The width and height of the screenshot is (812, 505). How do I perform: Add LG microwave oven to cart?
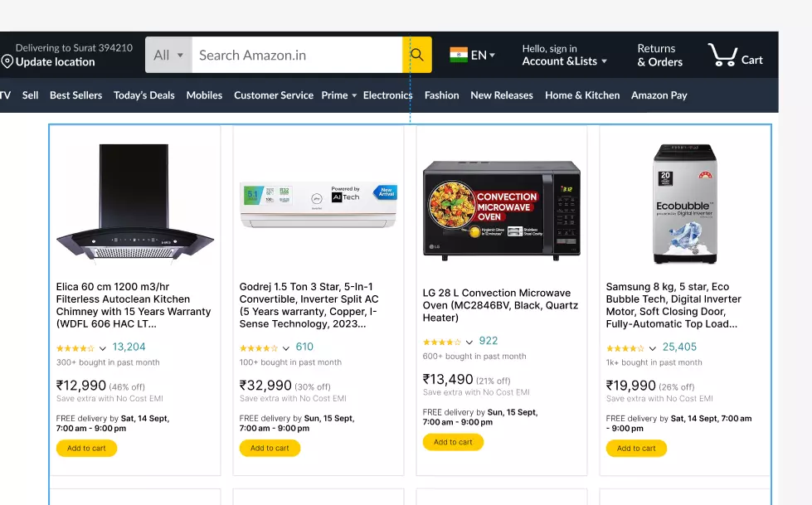453,442
